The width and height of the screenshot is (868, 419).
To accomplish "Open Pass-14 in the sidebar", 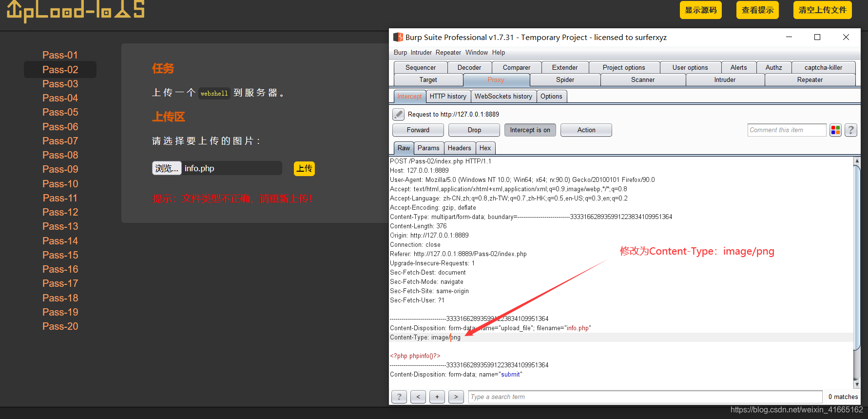I will pos(60,241).
